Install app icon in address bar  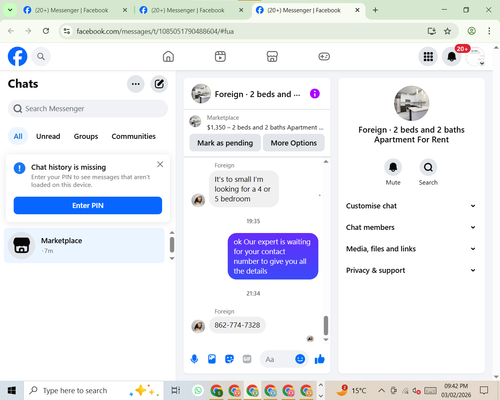pos(432,31)
